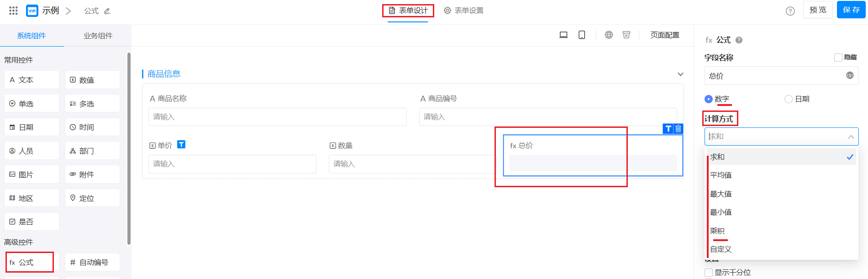Click the 保存 button
The height and width of the screenshot is (279, 868).
851,10
